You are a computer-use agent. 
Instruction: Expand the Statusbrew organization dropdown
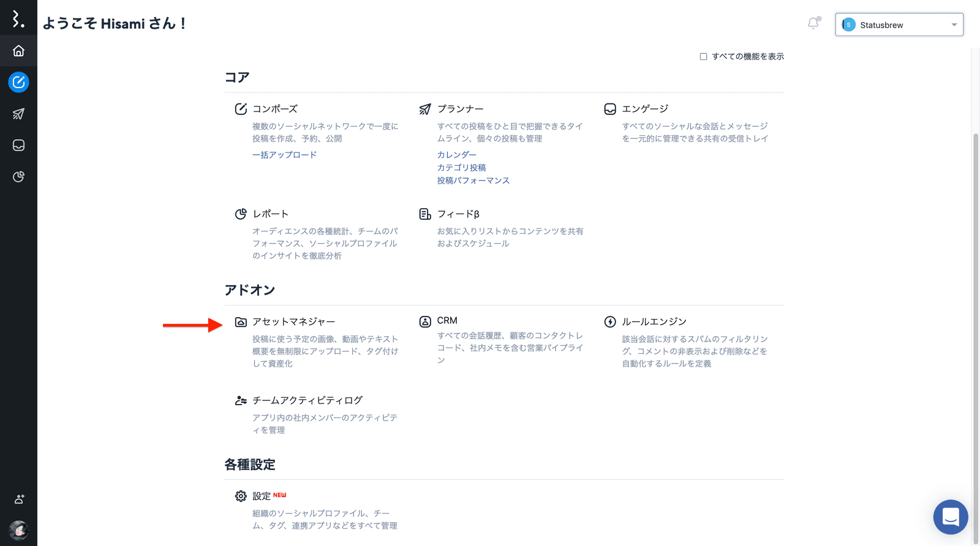pyautogui.click(x=899, y=25)
